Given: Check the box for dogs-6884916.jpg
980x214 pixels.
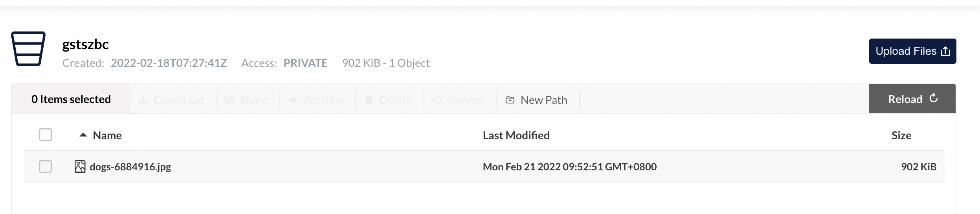Looking at the screenshot, I should click(x=46, y=166).
